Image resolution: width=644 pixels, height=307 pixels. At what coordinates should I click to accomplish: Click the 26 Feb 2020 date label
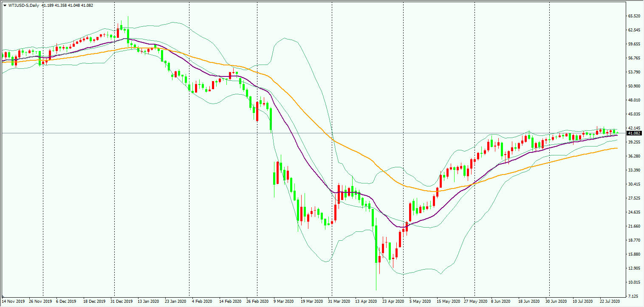tap(257, 301)
